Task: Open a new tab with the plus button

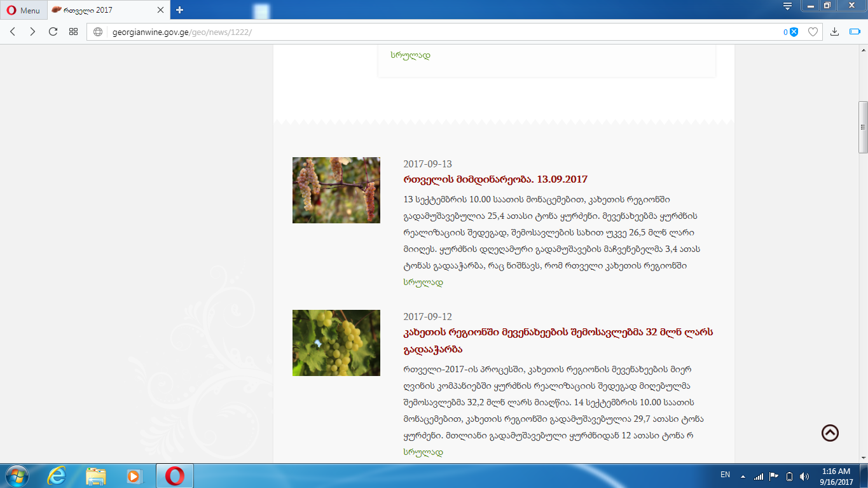Action: click(x=180, y=10)
